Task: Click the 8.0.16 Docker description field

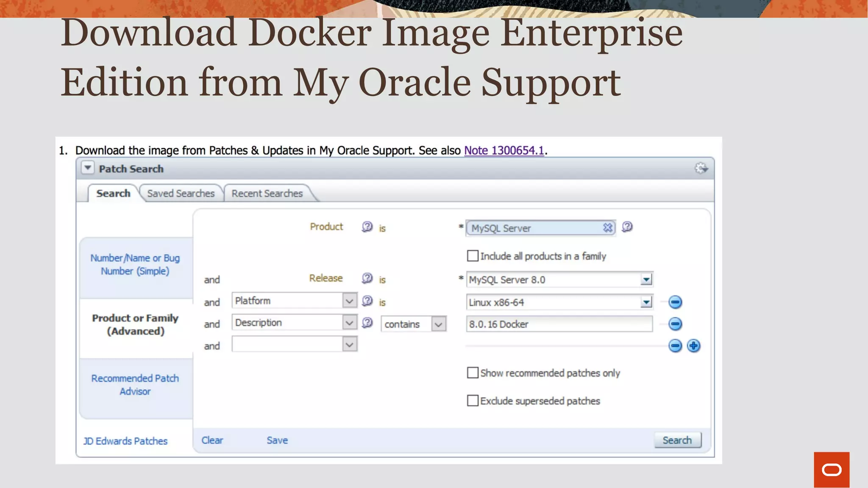Action: pyautogui.click(x=559, y=324)
